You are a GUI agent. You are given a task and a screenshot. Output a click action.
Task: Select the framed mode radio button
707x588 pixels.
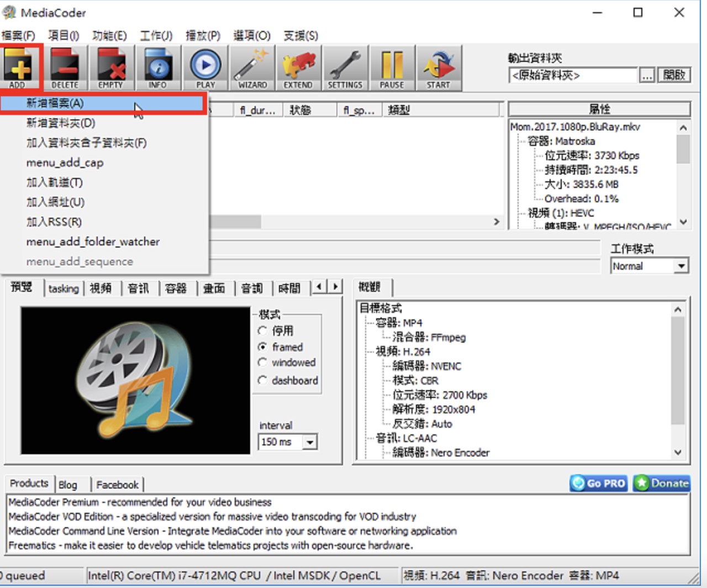pos(262,347)
